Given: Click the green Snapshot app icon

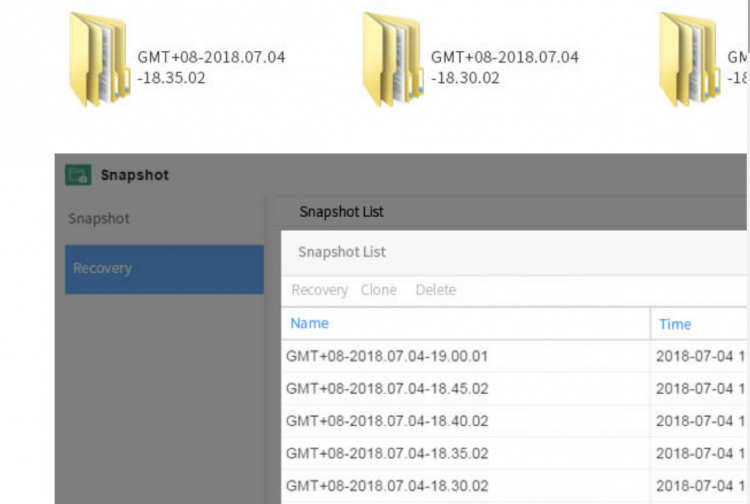Looking at the screenshot, I should click(78, 175).
